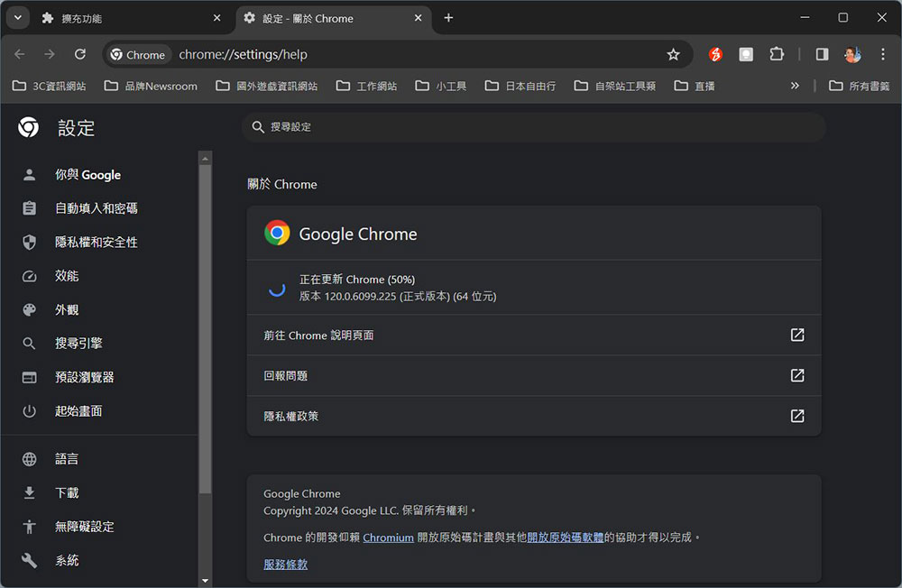Reload the page with refresh icon
The image size is (902, 588).
point(80,54)
